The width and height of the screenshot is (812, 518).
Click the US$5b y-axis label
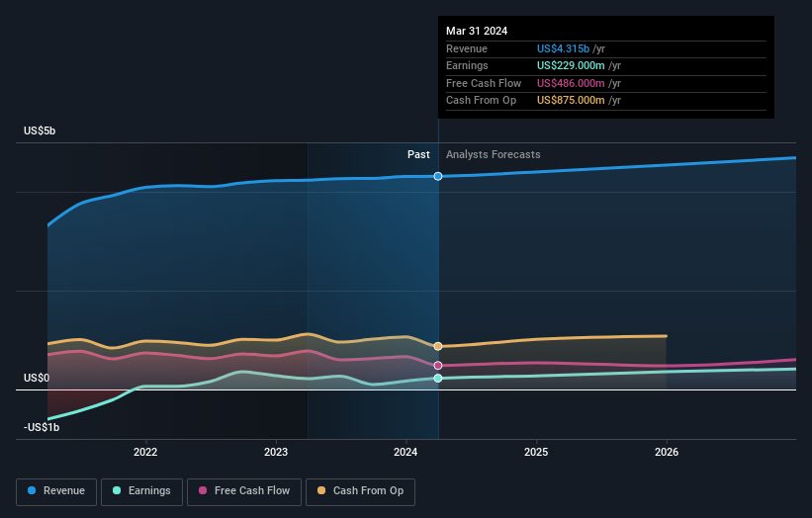(40, 130)
